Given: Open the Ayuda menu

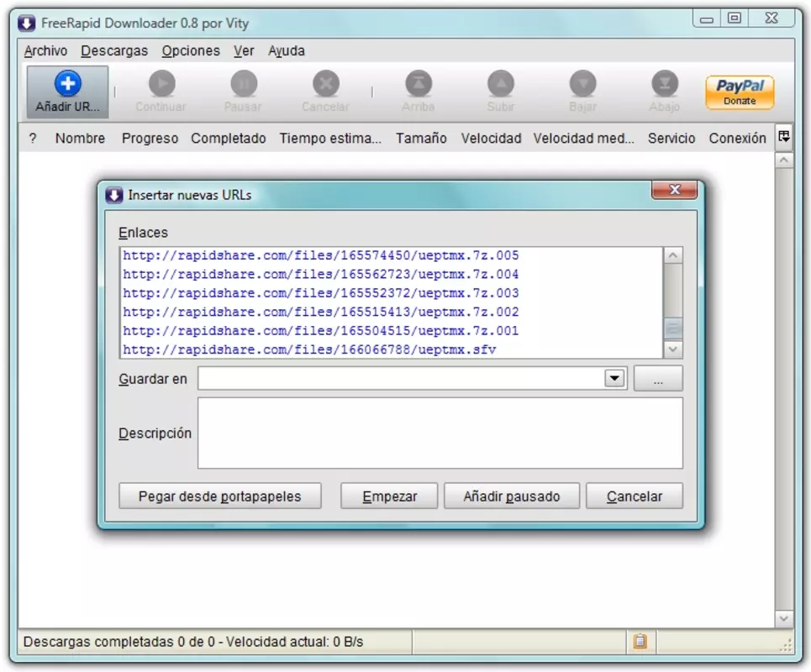Looking at the screenshot, I should pyautogui.click(x=287, y=50).
